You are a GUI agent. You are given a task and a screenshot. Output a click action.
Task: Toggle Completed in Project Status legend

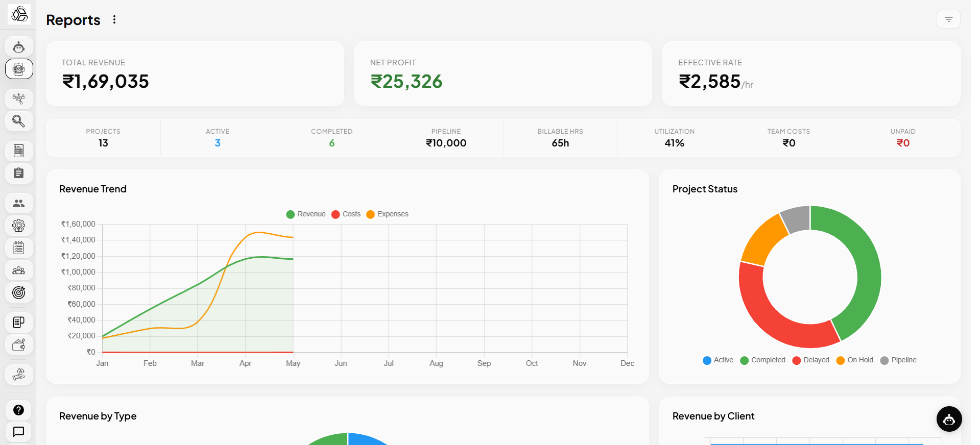[763, 360]
